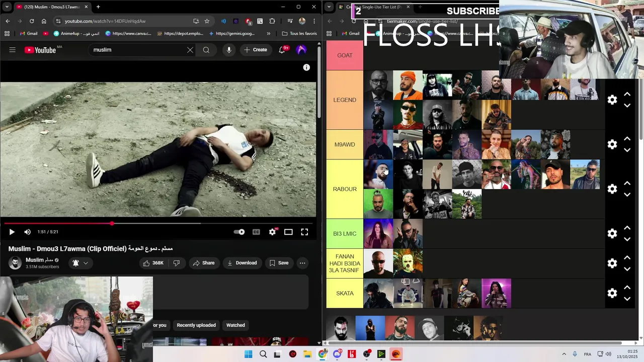Open the Tous les favoris folder
This screenshot has height=362, width=644.
(x=299, y=34)
